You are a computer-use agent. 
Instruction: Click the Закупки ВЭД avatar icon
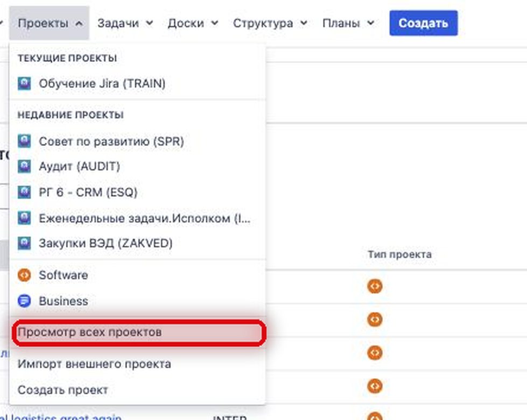pyautogui.click(x=24, y=243)
